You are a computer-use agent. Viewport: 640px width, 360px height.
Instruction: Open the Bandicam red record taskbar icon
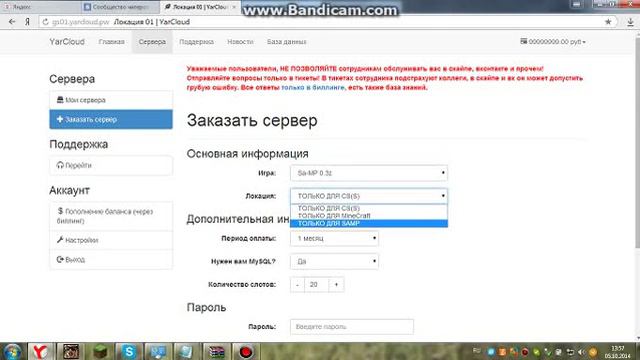246,351
